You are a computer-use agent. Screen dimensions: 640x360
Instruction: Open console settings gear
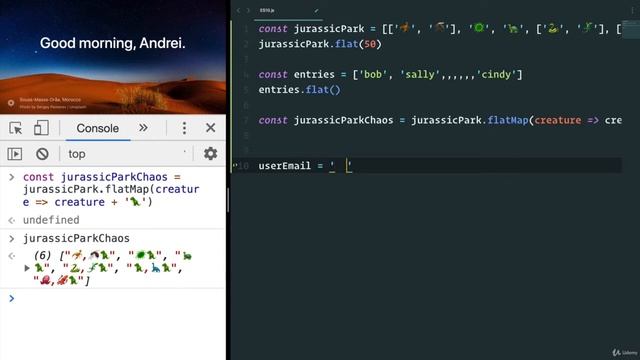coord(211,154)
